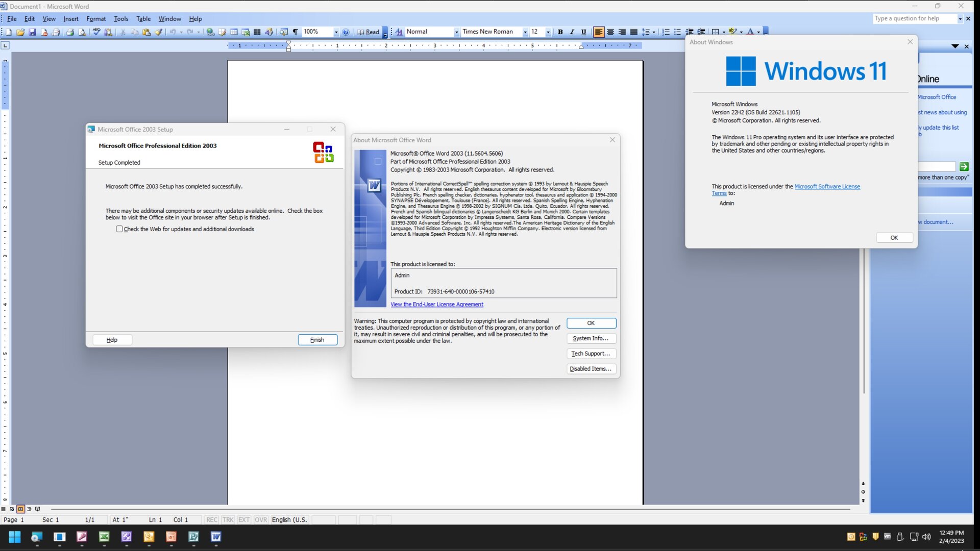Open the Format menu
The height and width of the screenshot is (551, 980).
point(96,19)
